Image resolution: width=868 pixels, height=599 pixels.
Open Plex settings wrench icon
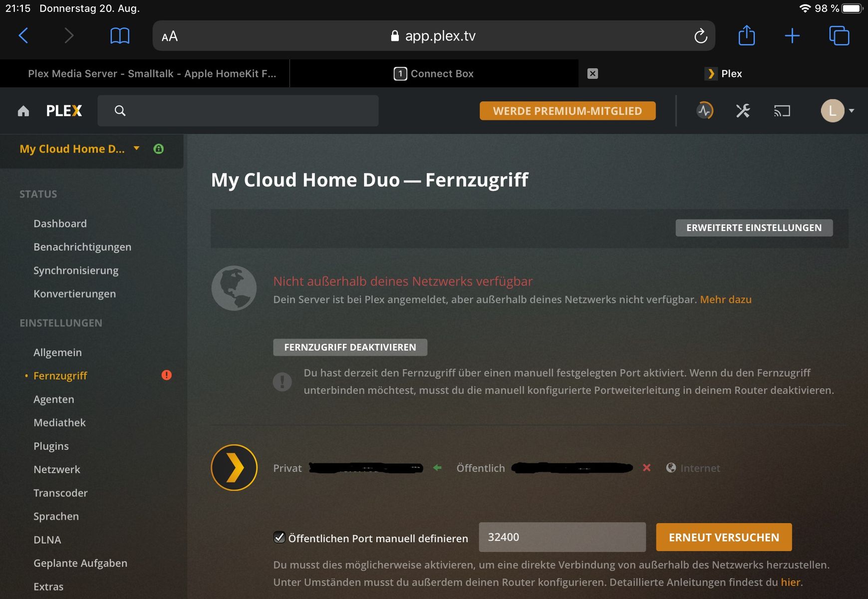click(x=743, y=111)
